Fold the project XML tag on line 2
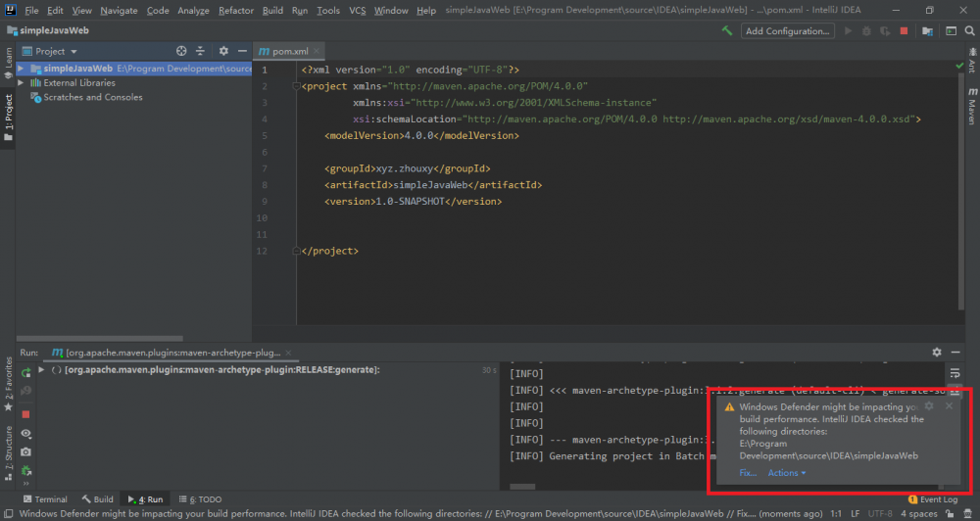 pos(296,86)
